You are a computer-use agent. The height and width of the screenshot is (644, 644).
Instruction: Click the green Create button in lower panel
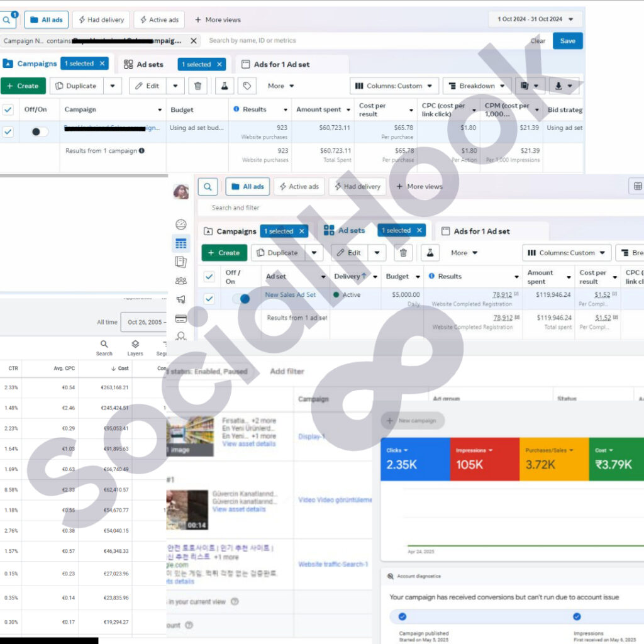(225, 253)
